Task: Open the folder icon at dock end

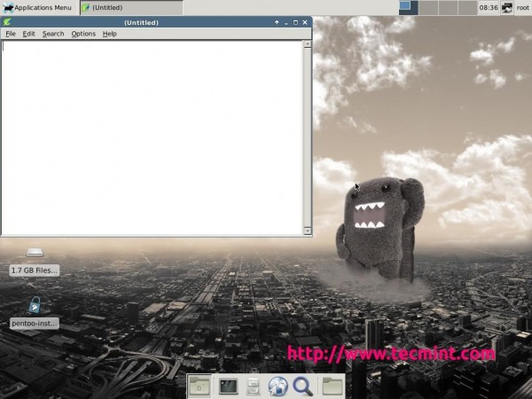Action: [332, 386]
